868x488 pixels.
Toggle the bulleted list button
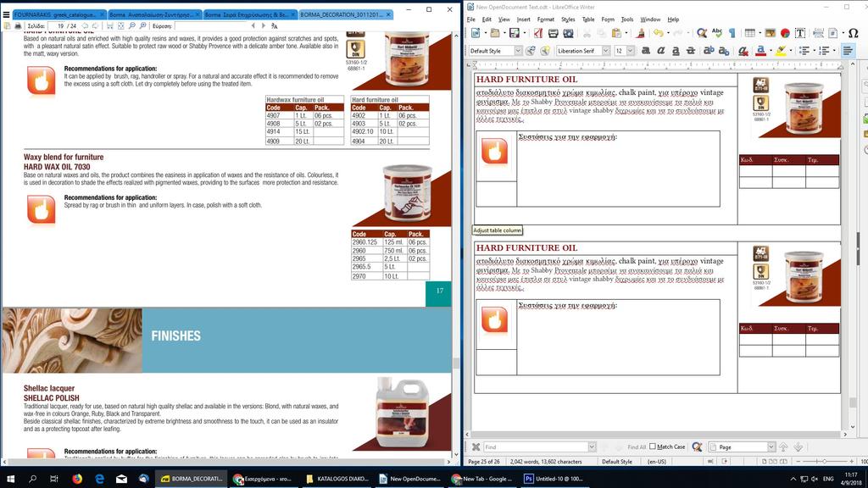(x=804, y=51)
